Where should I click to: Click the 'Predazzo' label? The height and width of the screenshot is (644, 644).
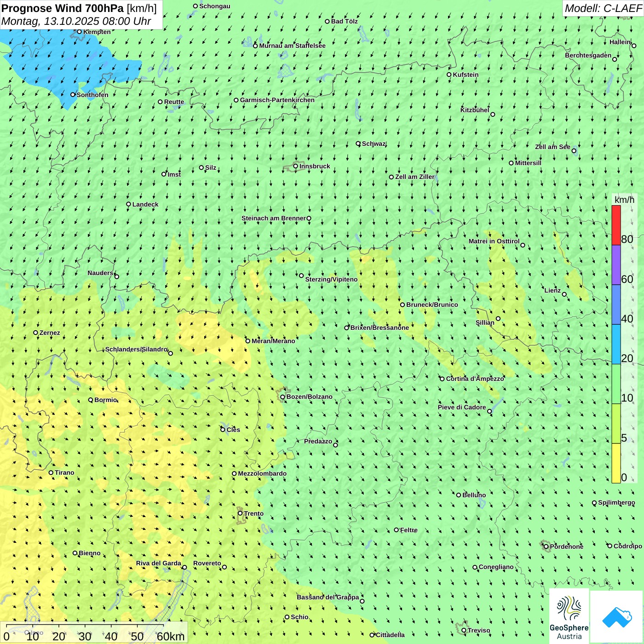[318, 441]
